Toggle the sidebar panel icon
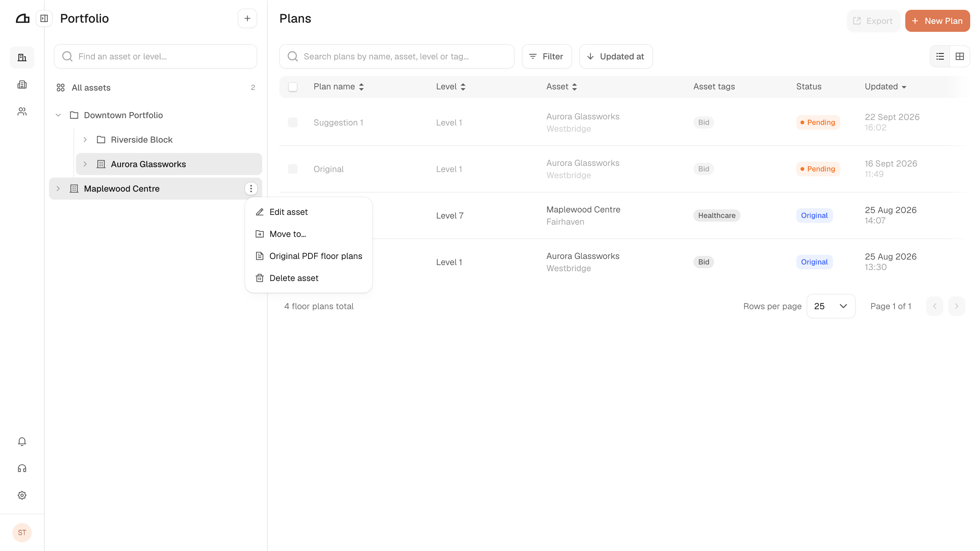 pyautogui.click(x=44, y=18)
